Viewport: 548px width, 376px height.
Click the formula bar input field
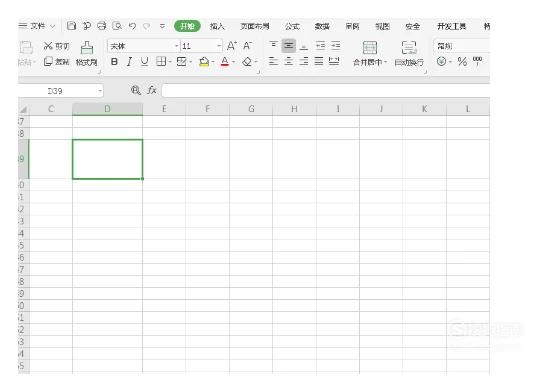[x=326, y=91]
